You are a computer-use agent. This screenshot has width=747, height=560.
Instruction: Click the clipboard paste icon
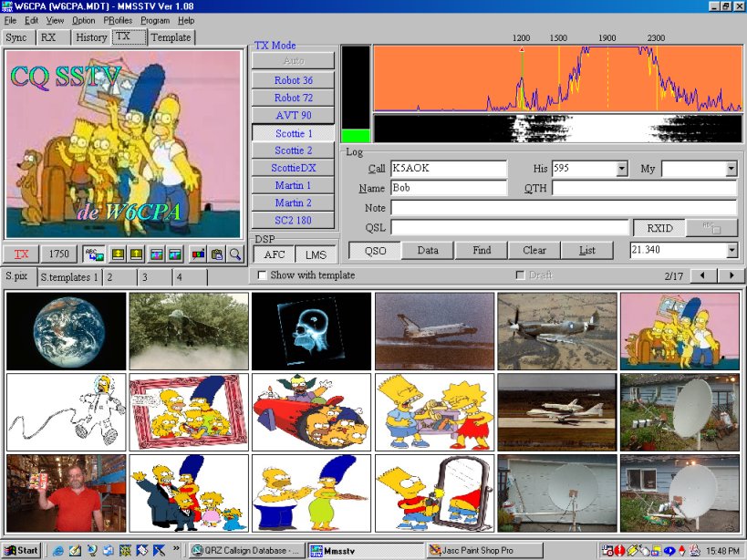pyautogui.click(x=217, y=254)
